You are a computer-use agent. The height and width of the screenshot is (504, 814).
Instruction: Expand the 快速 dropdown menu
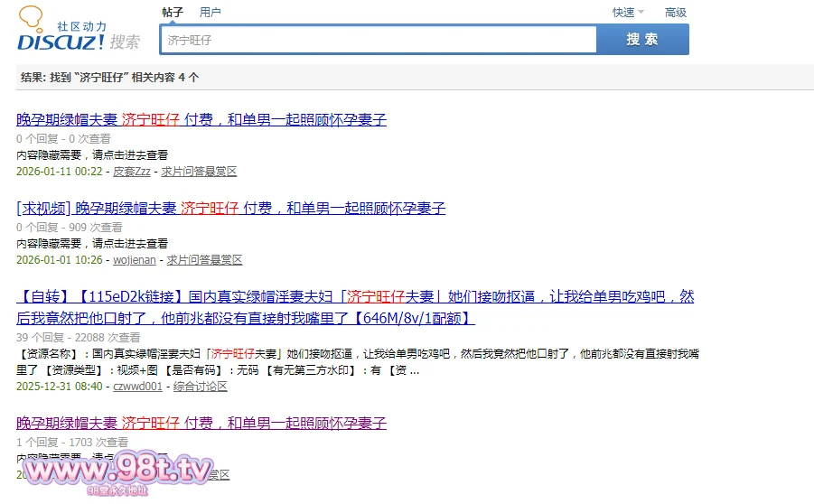coord(628,13)
